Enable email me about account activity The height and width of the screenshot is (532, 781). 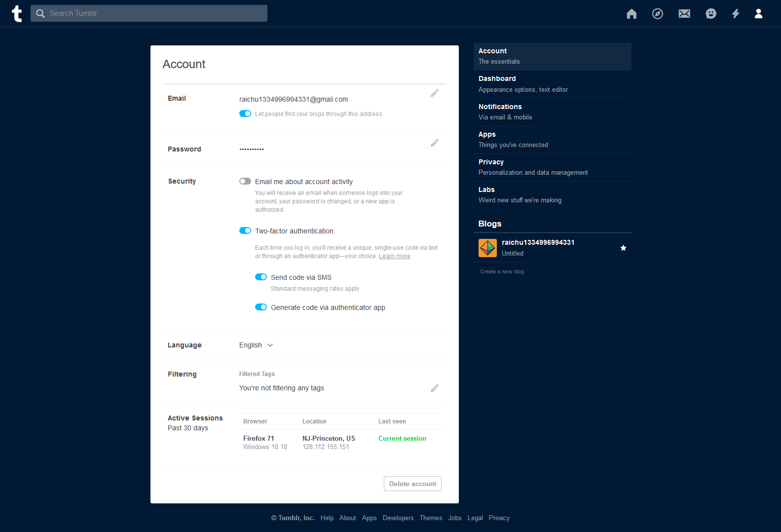(245, 181)
